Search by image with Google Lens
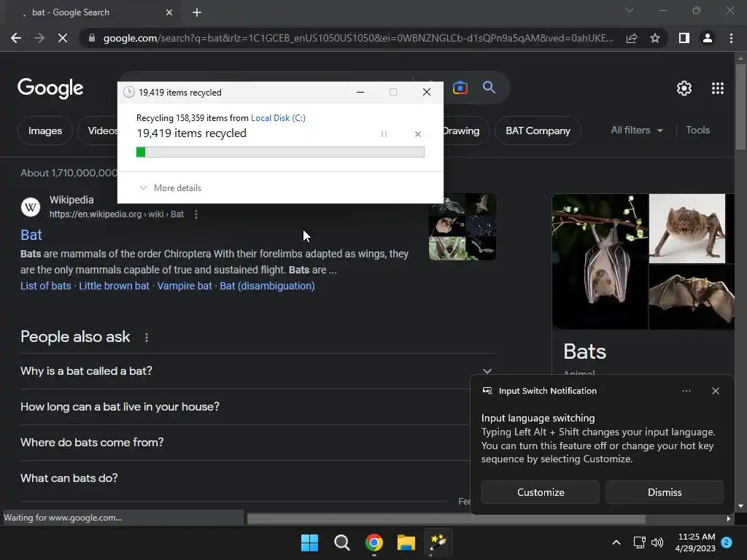This screenshot has height=560, width=747. 460,87
